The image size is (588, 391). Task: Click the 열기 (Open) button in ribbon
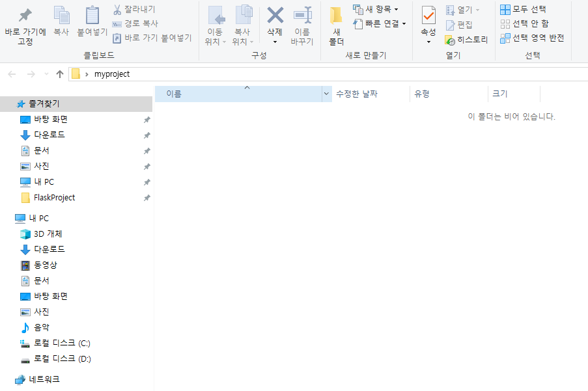(462, 10)
